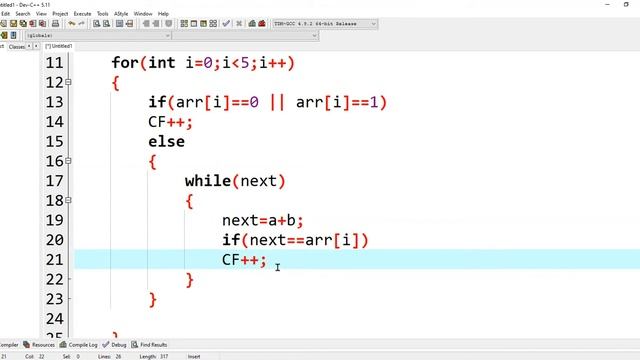This screenshot has width=640, height=360.
Task: Undo the last edit via toolbar arrow
Action: [x=71, y=24]
